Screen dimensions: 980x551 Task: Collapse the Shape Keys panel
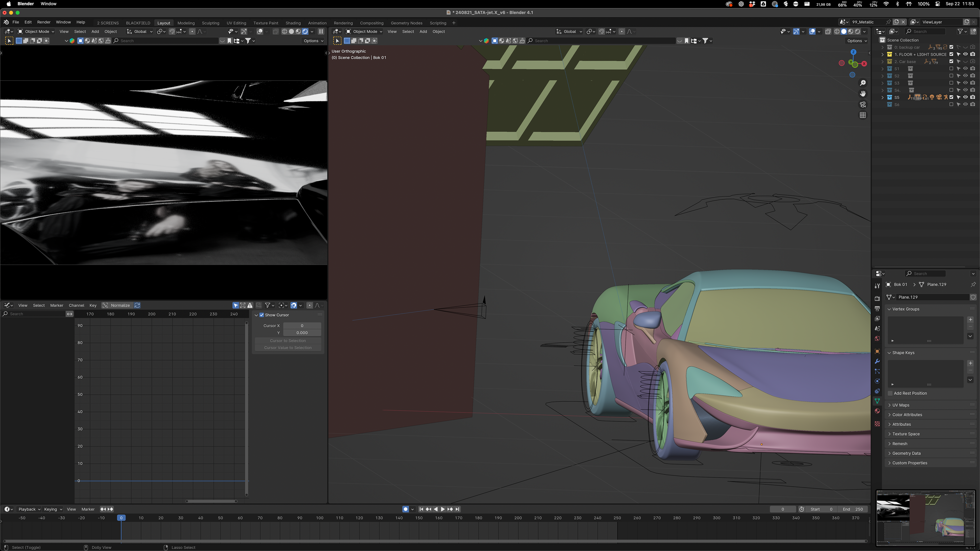point(889,353)
